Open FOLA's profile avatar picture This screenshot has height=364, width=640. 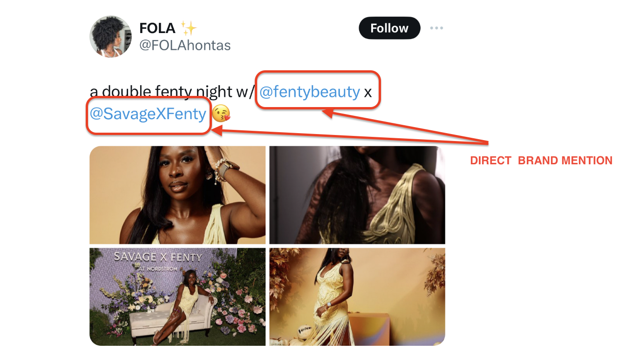(x=110, y=36)
